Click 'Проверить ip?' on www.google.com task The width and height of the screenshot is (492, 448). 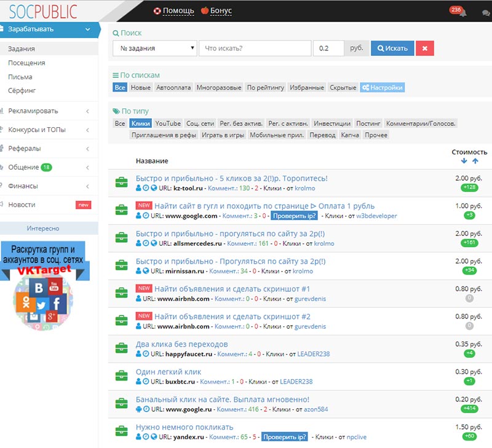click(x=295, y=216)
